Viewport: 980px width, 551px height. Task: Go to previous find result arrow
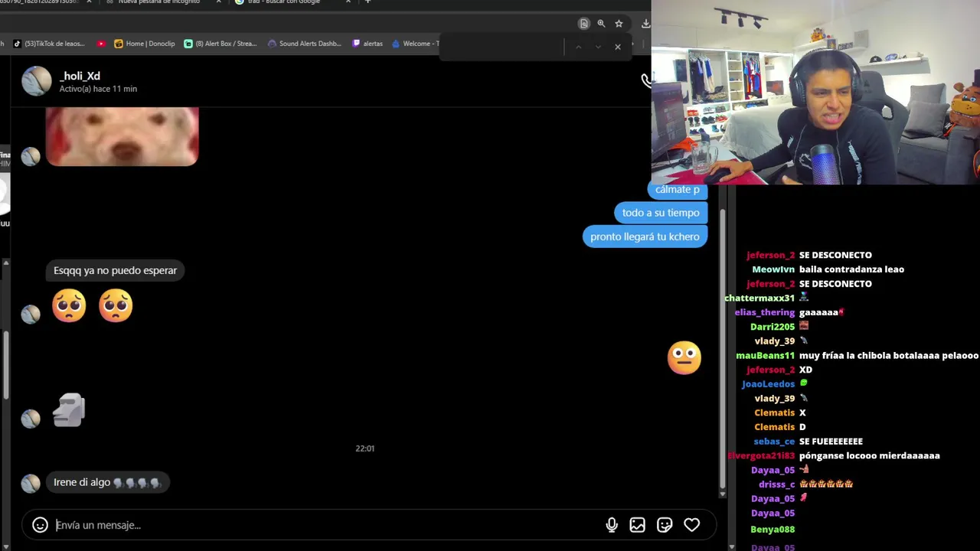click(x=578, y=47)
